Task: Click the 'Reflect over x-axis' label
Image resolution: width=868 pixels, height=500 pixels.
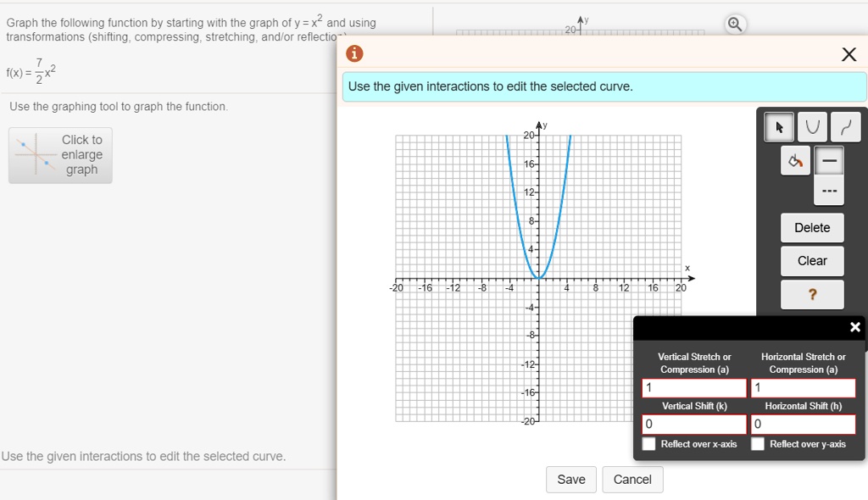Action: click(698, 444)
